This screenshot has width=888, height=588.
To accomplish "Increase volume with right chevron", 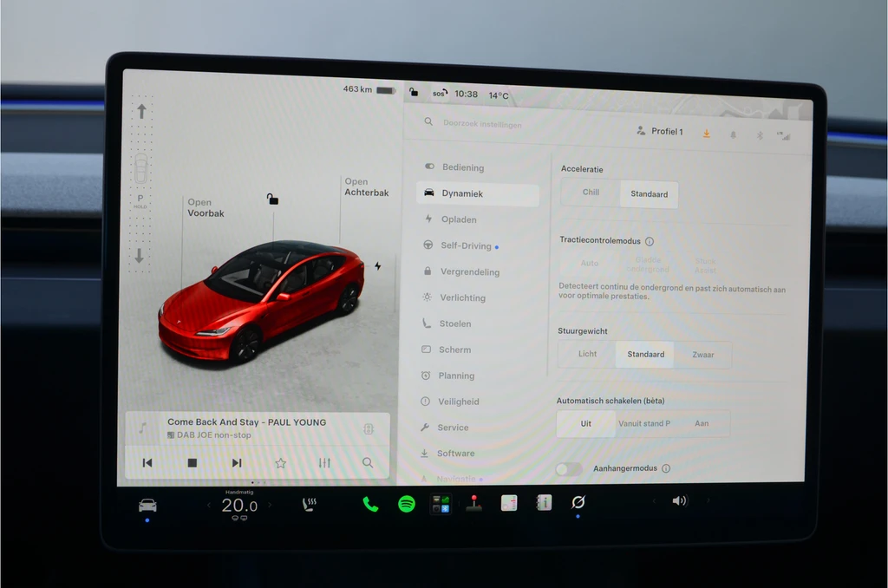I will (x=708, y=500).
